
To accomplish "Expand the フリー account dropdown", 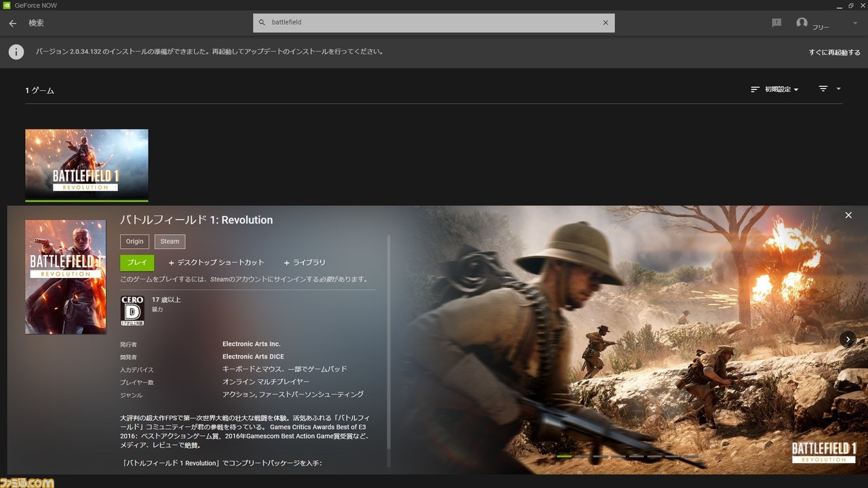I will pyautogui.click(x=855, y=22).
